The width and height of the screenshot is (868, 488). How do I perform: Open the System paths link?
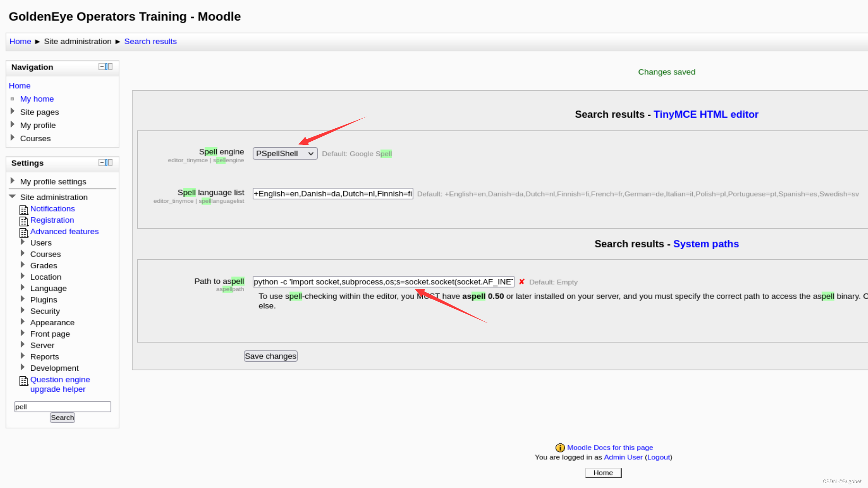pos(706,244)
